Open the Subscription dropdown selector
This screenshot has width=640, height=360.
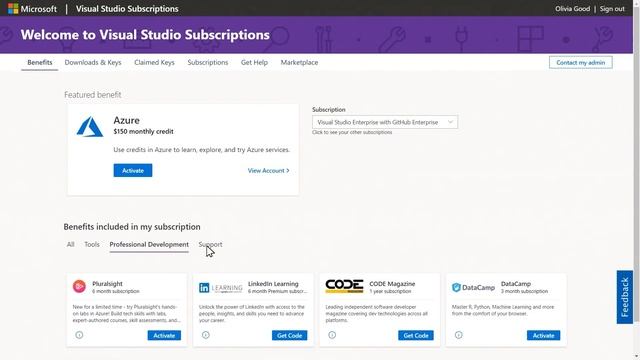(x=385, y=122)
